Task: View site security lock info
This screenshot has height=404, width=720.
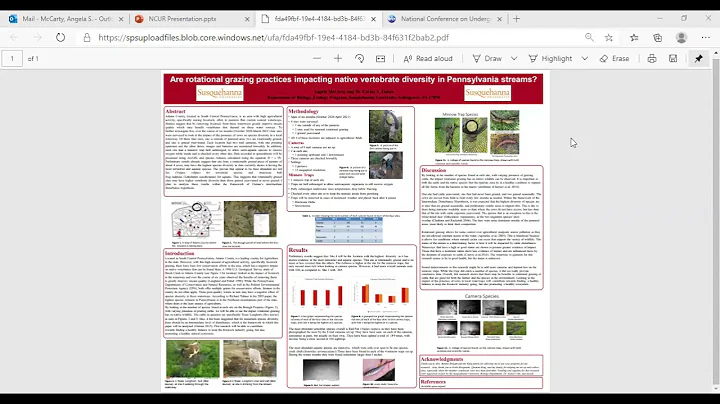Action: [x=87, y=38]
